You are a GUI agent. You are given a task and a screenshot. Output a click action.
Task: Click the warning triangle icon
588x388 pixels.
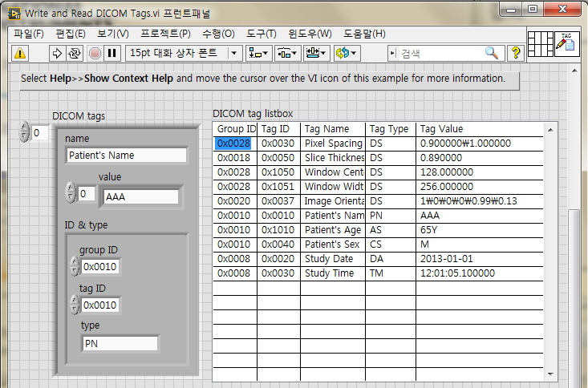pos(20,53)
